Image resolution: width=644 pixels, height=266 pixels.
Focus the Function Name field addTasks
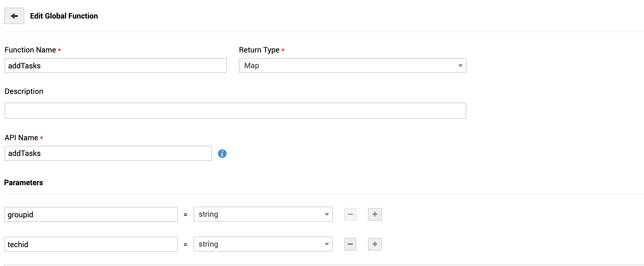tap(115, 66)
